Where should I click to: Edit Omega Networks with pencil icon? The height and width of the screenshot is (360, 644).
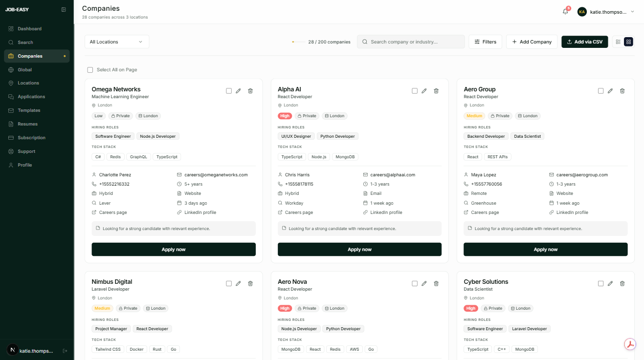point(238,91)
